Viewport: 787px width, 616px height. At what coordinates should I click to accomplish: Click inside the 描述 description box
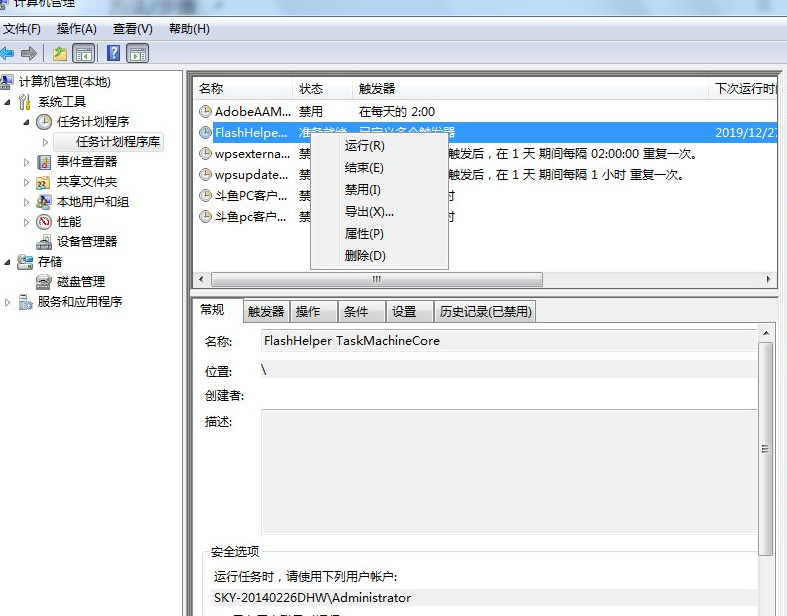coord(509,471)
